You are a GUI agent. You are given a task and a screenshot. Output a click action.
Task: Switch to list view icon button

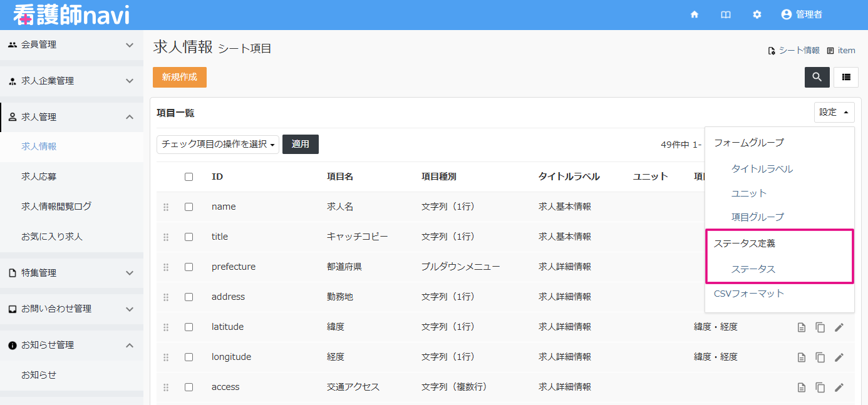coord(846,77)
